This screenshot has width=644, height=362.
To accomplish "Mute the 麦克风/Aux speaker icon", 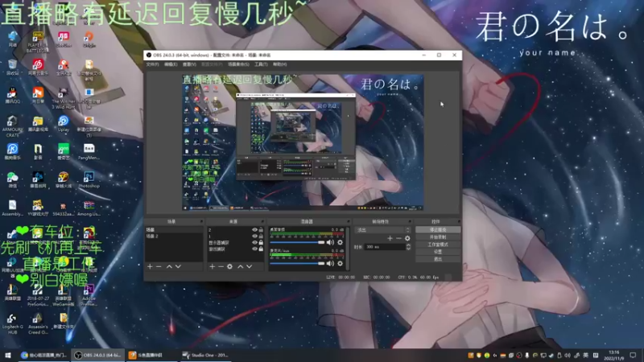I will click(330, 264).
